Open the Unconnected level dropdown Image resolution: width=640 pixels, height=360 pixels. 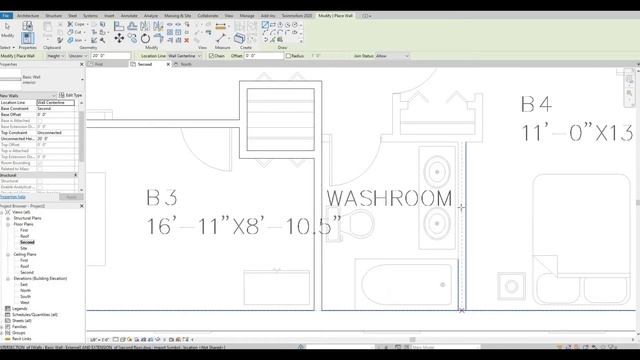78,56
